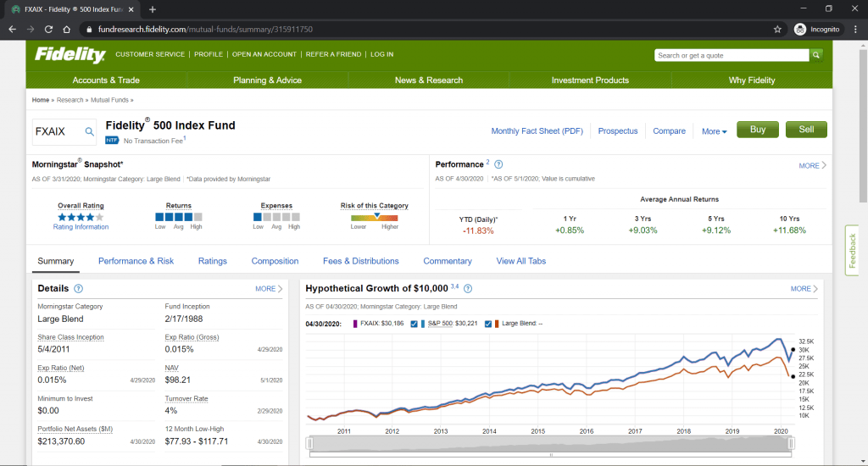Click the green Sell button
Screen dimensions: 868x466
click(x=806, y=130)
